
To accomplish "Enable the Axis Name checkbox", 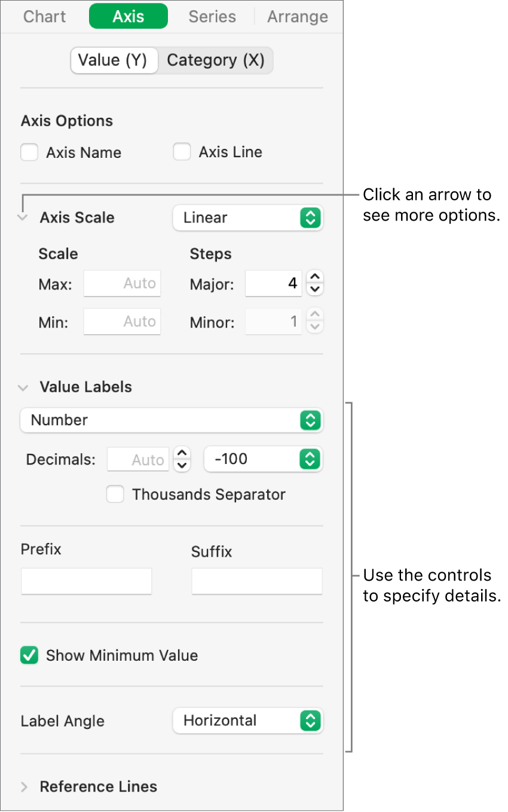I will tap(29, 152).
